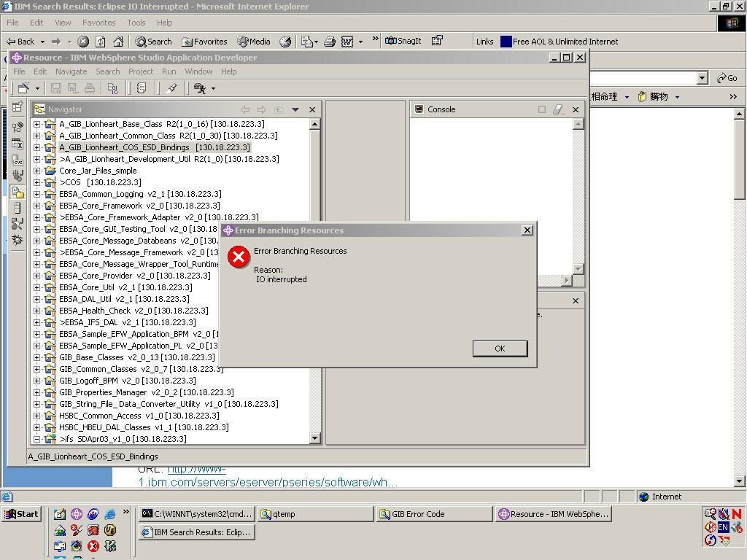Click Internet Explorer Search button
747x560 pixels.
pos(153,42)
